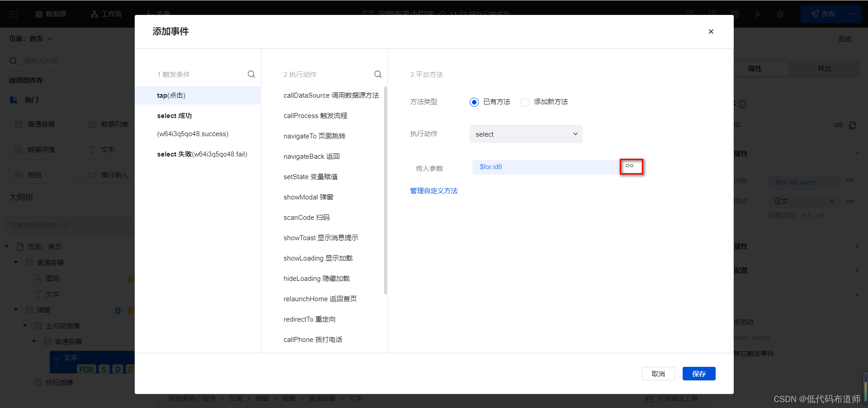Choose hideLoading 隐藏加载 action
Image resolution: width=868 pixels, height=408 pixels.
316,279
